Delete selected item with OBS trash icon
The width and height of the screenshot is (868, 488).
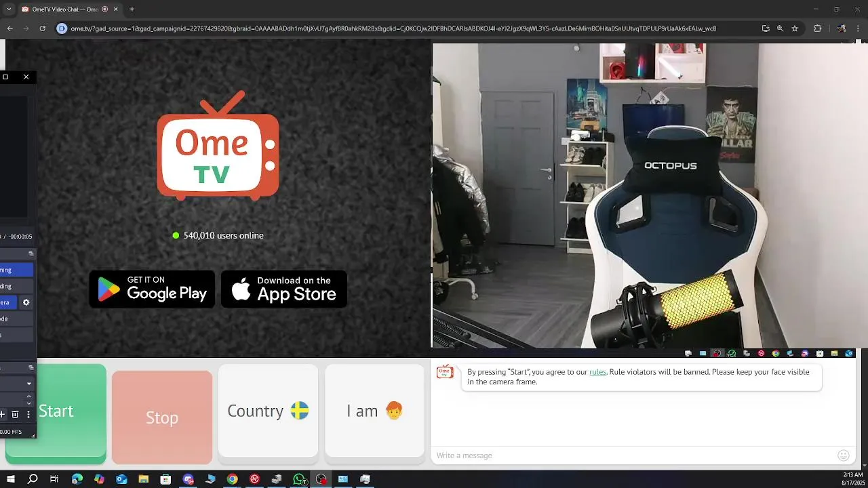(x=15, y=414)
